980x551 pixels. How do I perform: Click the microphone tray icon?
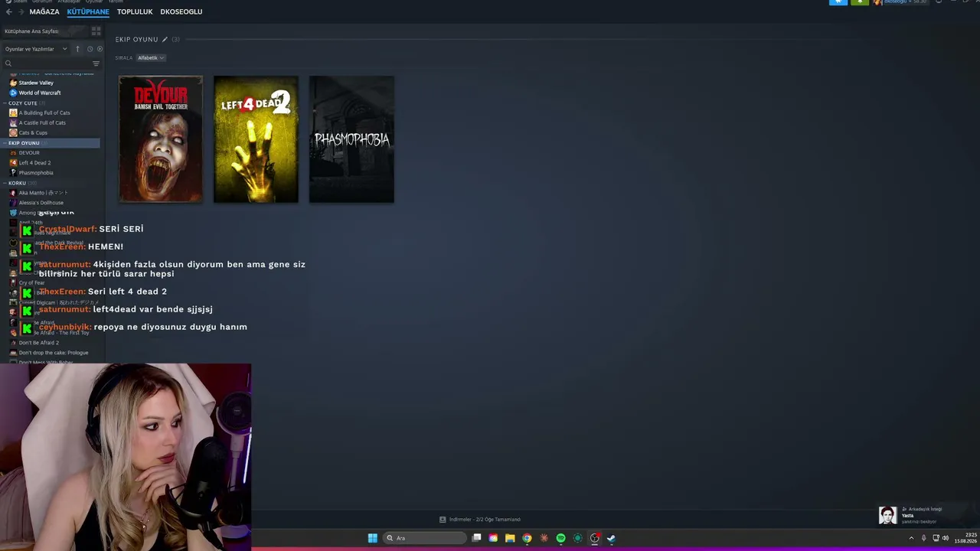923,538
